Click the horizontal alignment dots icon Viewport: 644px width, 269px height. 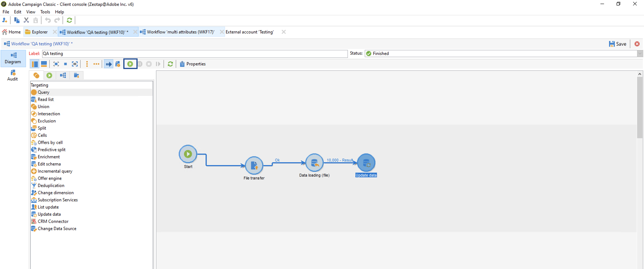96,64
